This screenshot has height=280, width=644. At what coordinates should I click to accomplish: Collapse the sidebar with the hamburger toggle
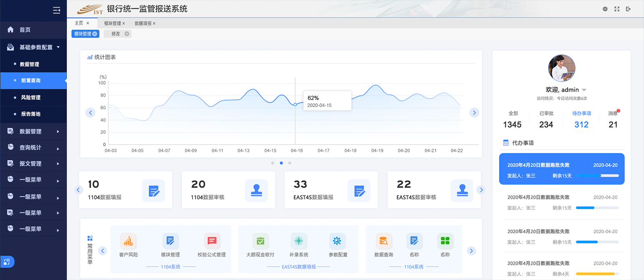click(57, 10)
